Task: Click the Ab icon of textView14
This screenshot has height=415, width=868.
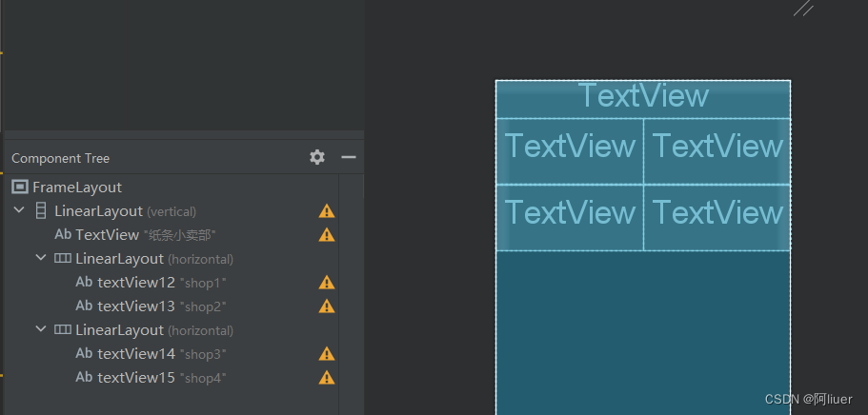Action: coord(84,353)
